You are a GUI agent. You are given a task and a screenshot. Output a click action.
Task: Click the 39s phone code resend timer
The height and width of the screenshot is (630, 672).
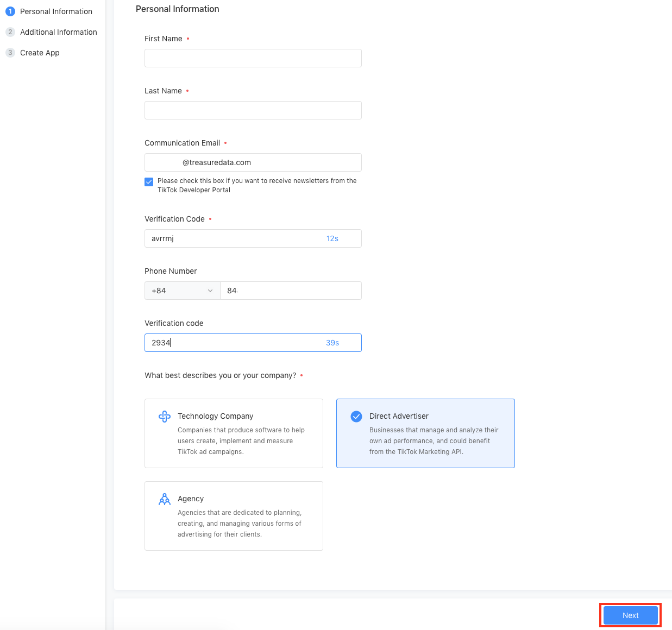(332, 343)
